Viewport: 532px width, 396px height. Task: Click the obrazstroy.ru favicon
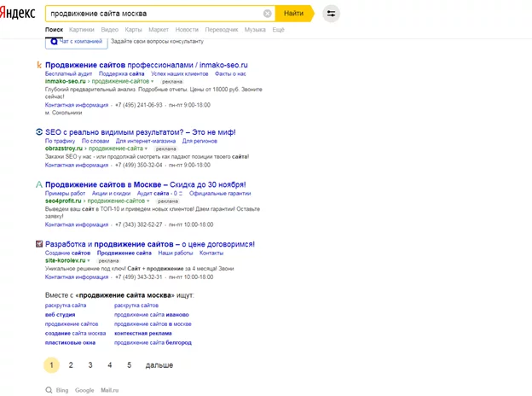point(39,132)
